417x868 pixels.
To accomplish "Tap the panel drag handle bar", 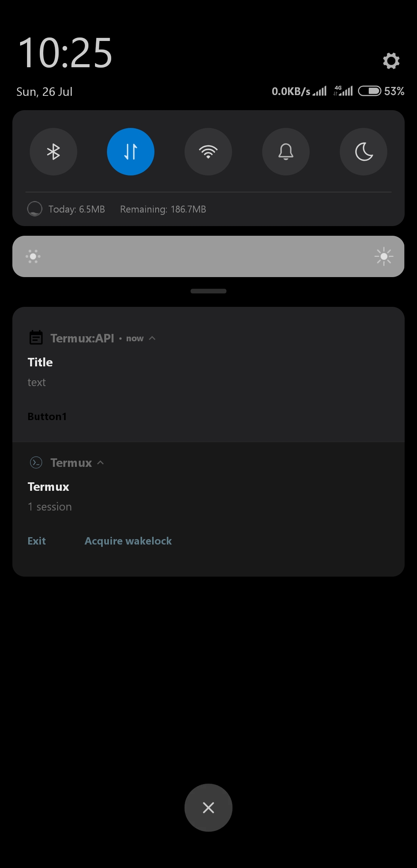I will point(208,291).
